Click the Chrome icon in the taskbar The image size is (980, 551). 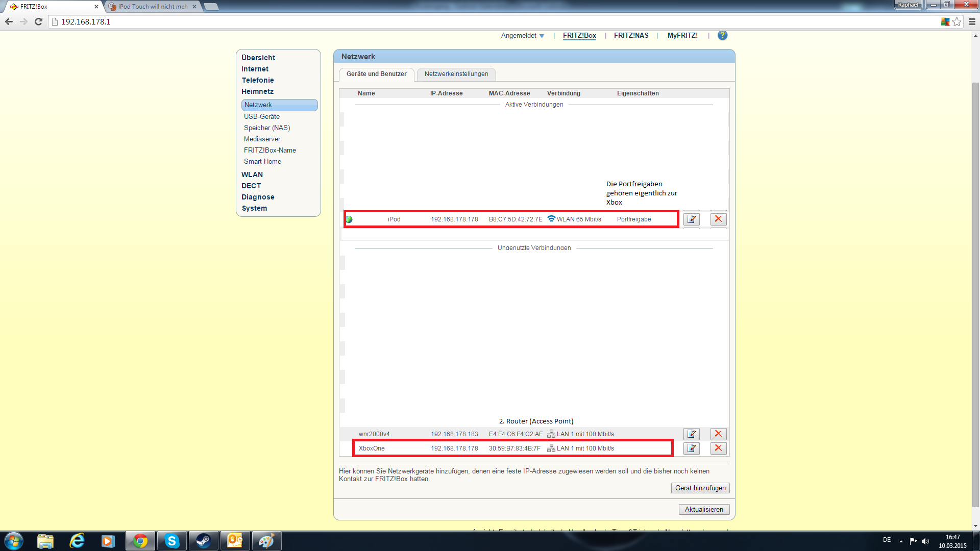(x=140, y=541)
